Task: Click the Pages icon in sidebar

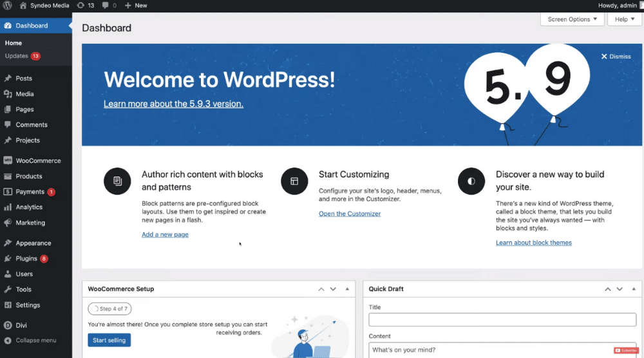Action: click(x=8, y=109)
